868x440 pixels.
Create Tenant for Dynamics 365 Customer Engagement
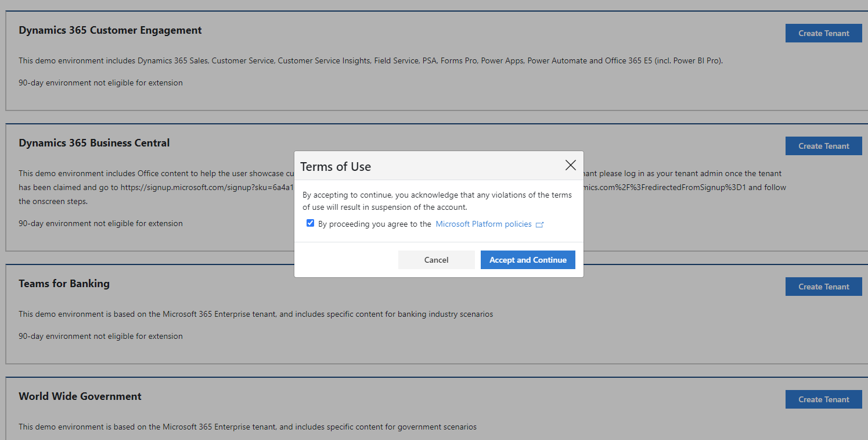point(823,33)
